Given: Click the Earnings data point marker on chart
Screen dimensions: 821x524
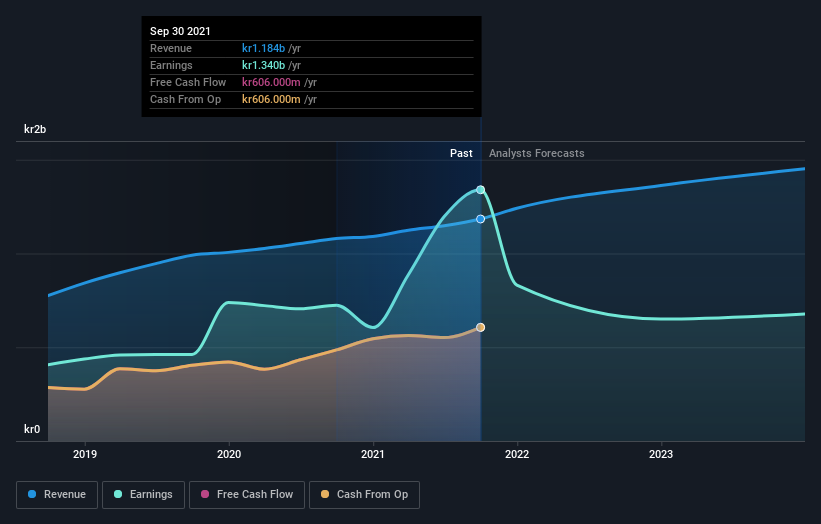Looking at the screenshot, I should click(x=480, y=189).
